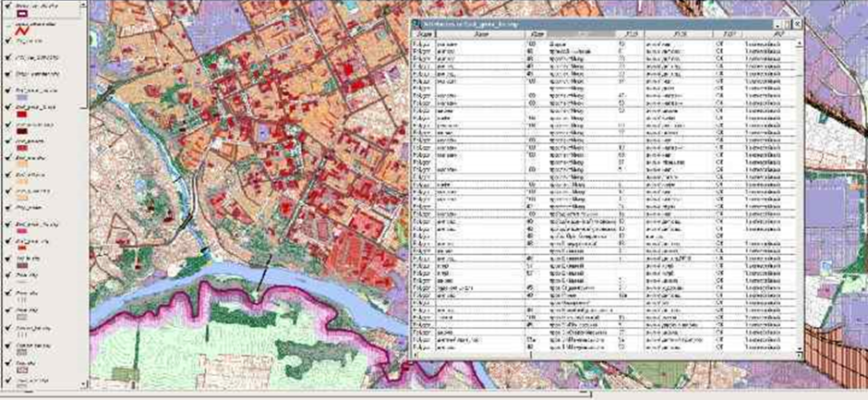The image size is (868, 400).
Task: Click the dark maroon legend swatch
Action: pyautogui.click(x=21, y=131)
